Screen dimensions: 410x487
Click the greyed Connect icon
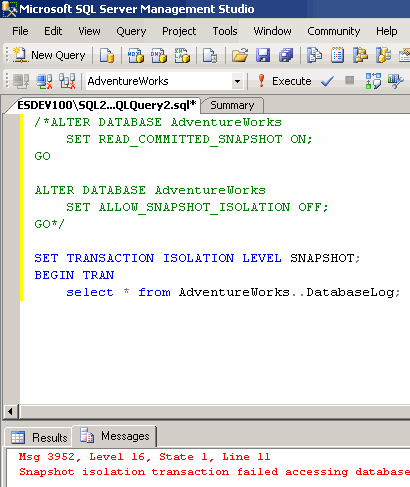pyautogui.click(x=21, y=81)
